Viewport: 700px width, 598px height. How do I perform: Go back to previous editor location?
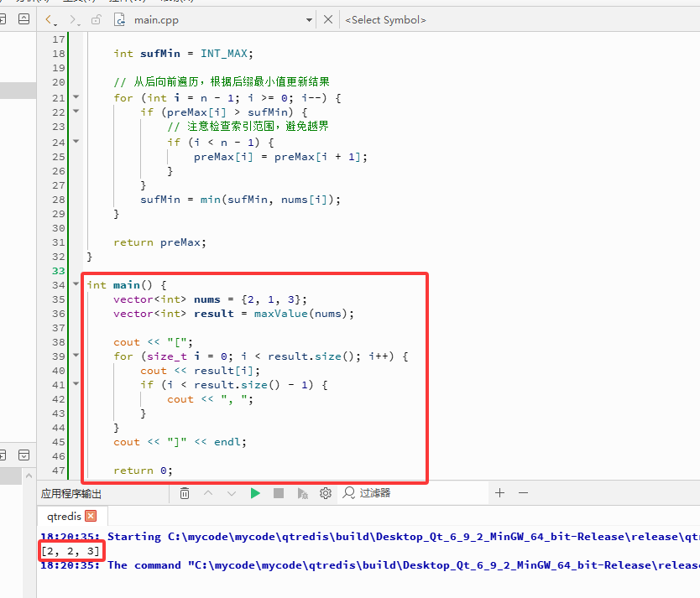(x=49, y=19)
